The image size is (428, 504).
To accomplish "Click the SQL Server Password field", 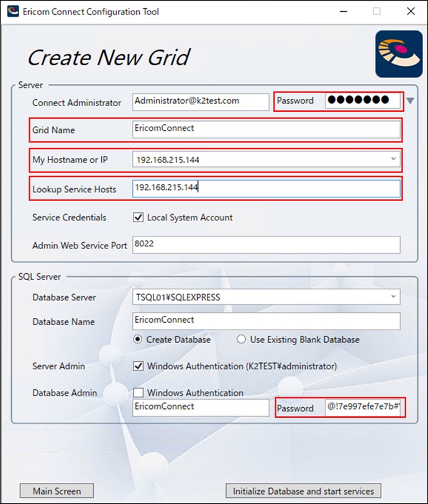I will point(364,408).
